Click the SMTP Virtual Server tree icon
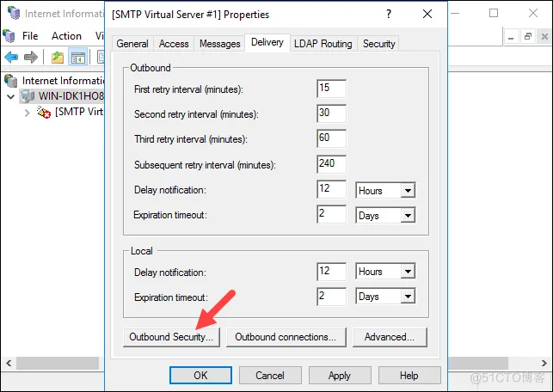The width and height of the screenshot is (553, 392). [x=44, y=113]
